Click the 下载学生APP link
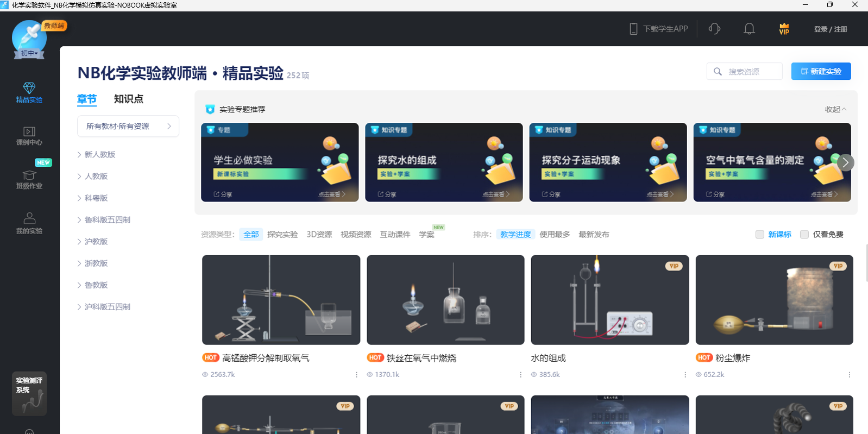The width and height of the screenshot is (868, 434). [665, 29]
